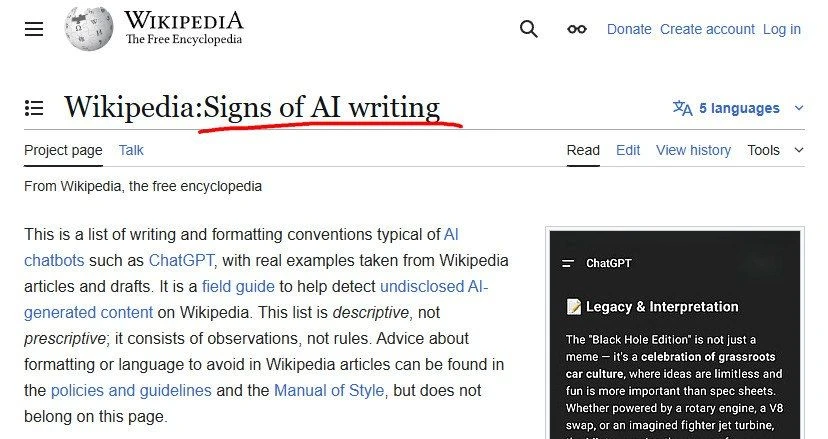Open the View history tab
The image size is (828, 439).
(693, 150)
